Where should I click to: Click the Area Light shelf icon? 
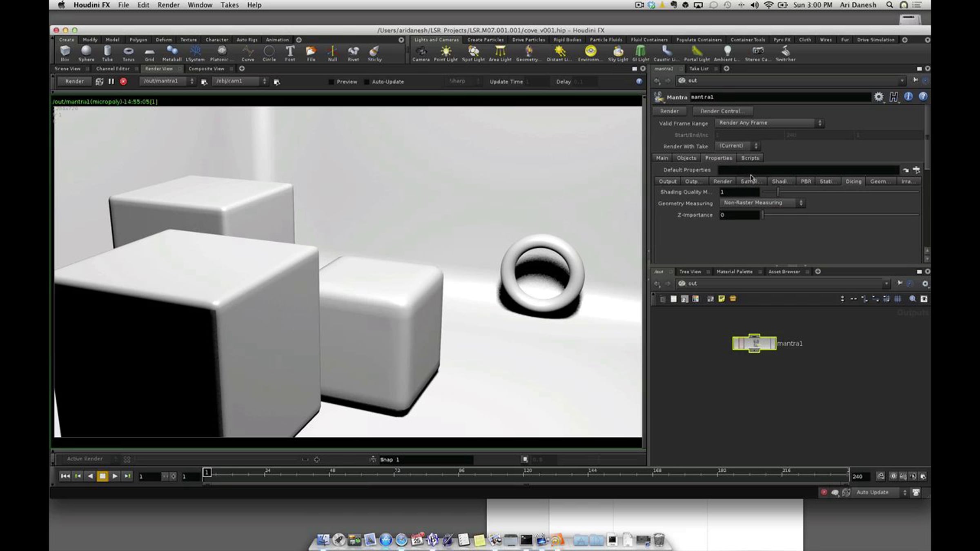click(500, 53)
